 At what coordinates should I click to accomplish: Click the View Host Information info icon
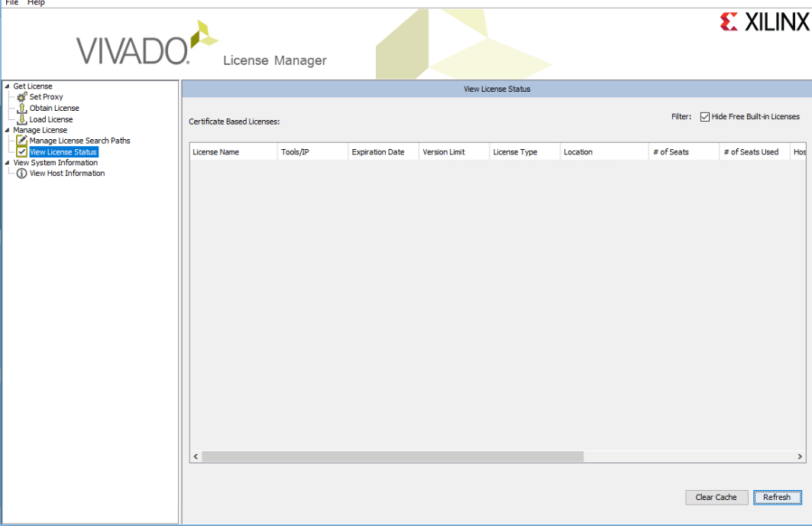pyautogui.click(x=21, y=174)
